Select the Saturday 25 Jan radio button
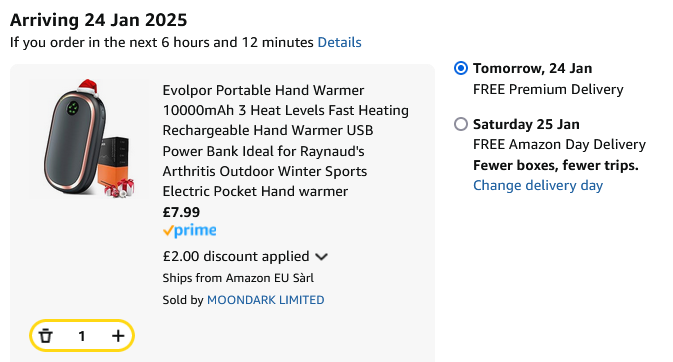Screen dimensions: 673x362 [461, 124]
